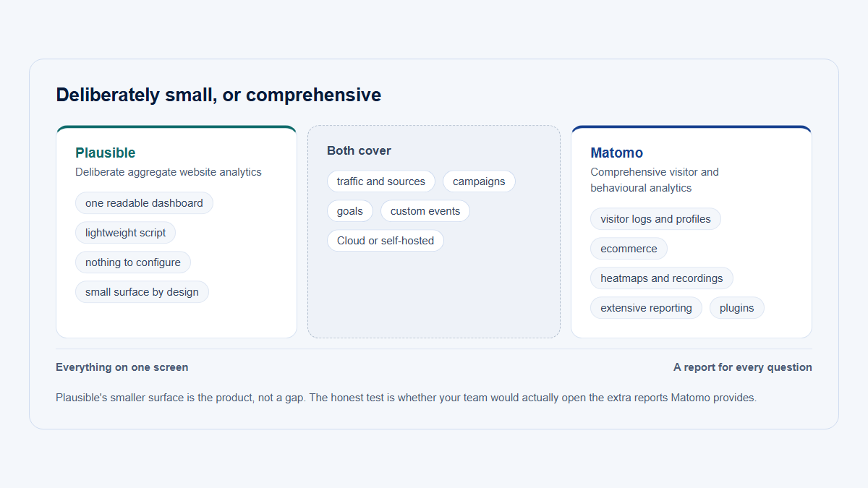Click the Matomo heading
This screenshot has height=488, width=868.
616,153
